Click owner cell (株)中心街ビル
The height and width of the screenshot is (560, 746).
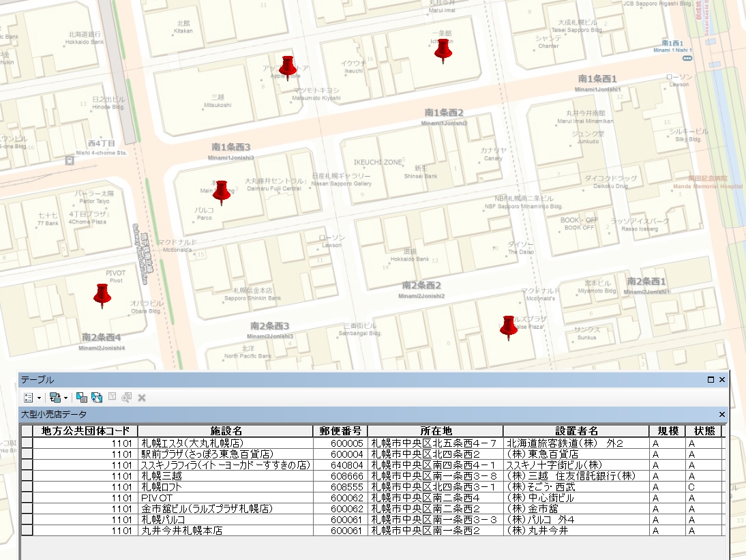click(576, 498)
